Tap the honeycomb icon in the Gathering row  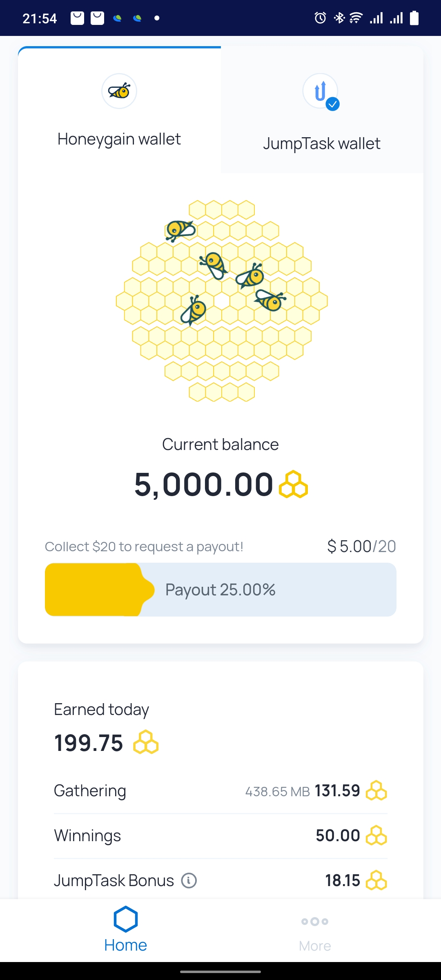pos(376,791)
